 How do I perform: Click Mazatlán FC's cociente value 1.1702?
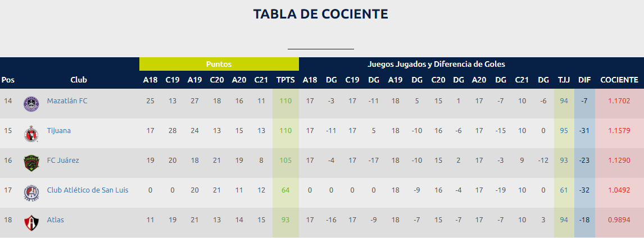pyautogui.click(x=619, y=101)
